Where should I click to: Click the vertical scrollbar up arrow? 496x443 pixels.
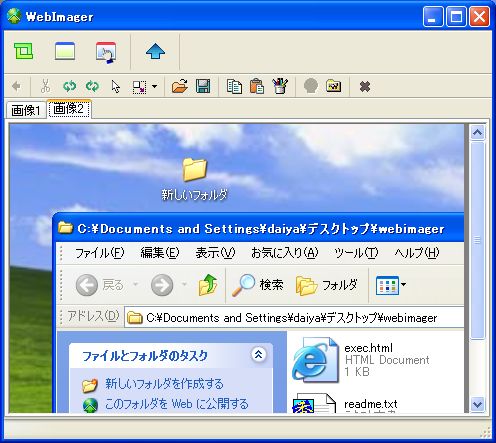(477, 133)
